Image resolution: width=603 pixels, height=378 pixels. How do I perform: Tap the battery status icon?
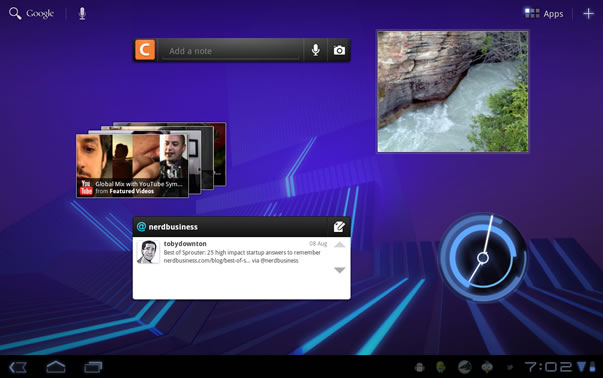point(592,366)
